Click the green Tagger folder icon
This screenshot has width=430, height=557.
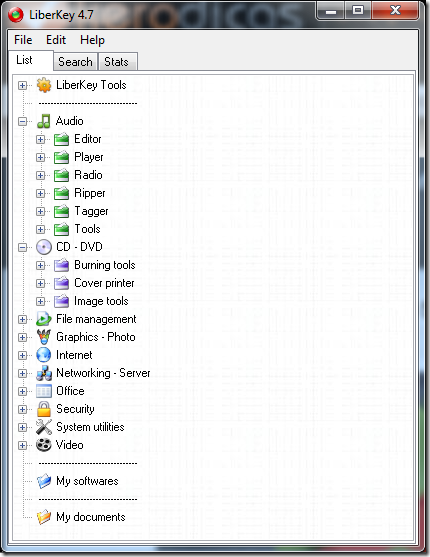click(61, 211)
